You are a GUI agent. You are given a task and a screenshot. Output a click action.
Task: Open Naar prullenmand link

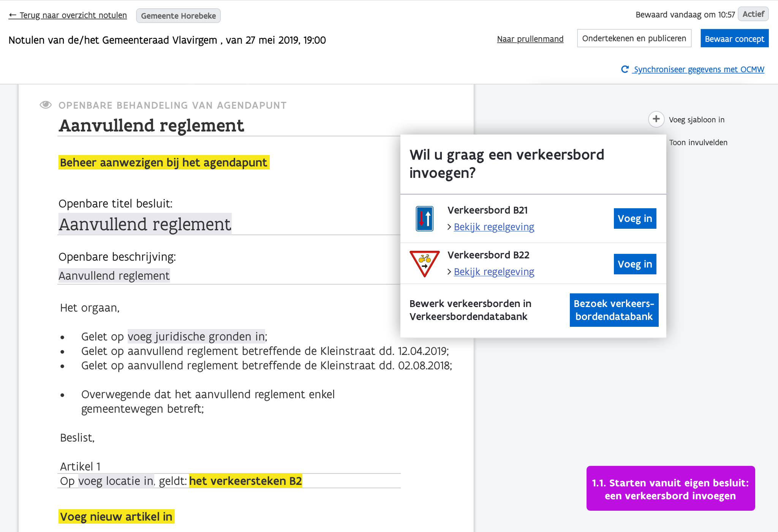[530, 39]
